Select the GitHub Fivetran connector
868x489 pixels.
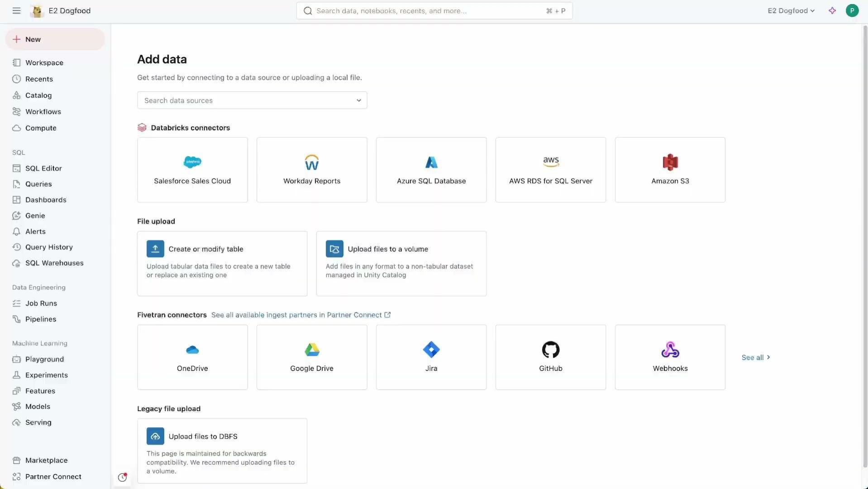click(551, 357)
